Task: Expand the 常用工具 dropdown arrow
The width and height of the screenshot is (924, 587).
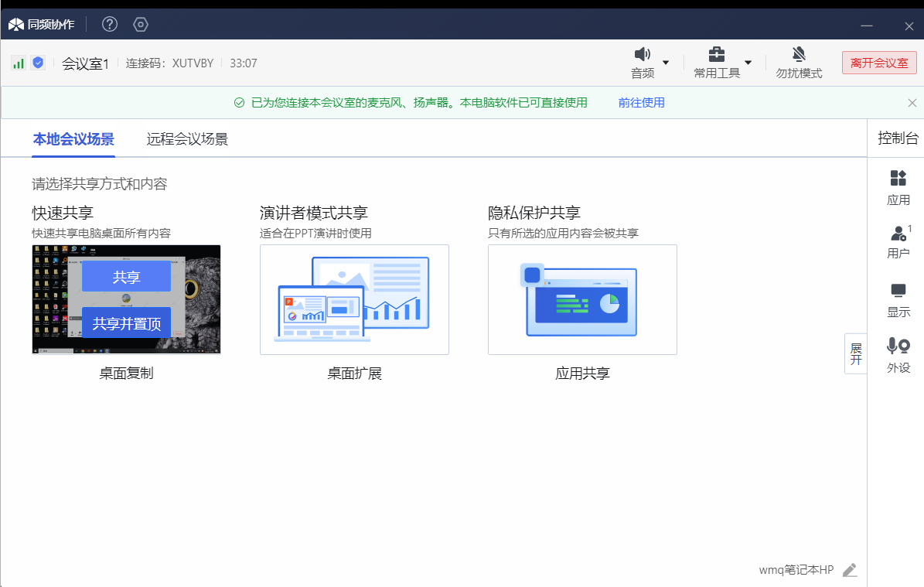Action: tap(748, 63)
